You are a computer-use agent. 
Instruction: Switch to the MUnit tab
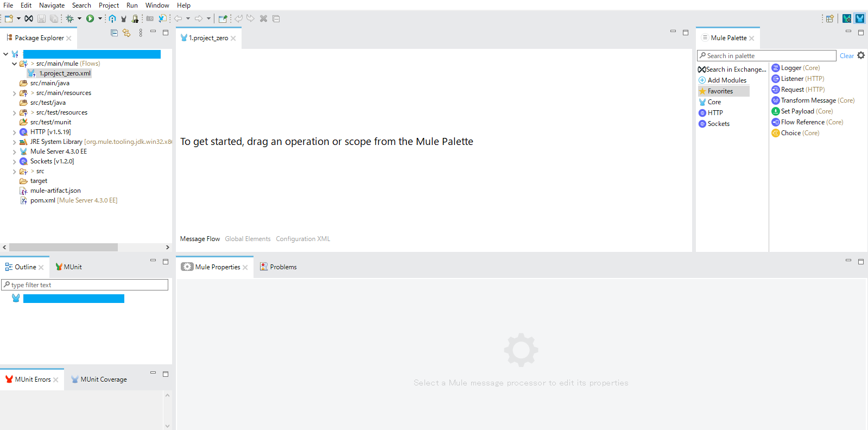tap(68, 267)
